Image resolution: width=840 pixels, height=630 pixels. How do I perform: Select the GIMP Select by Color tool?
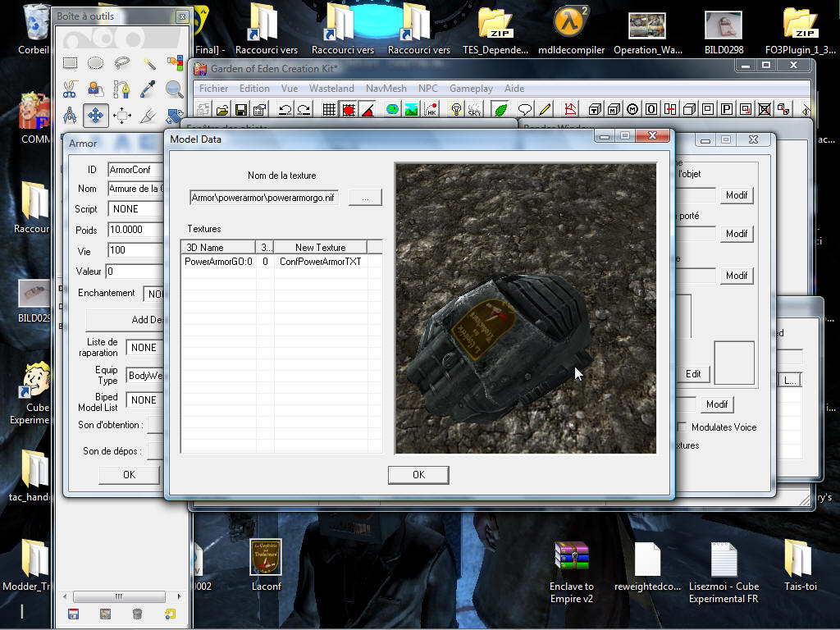pyautogui.click(x=175, y=63)
